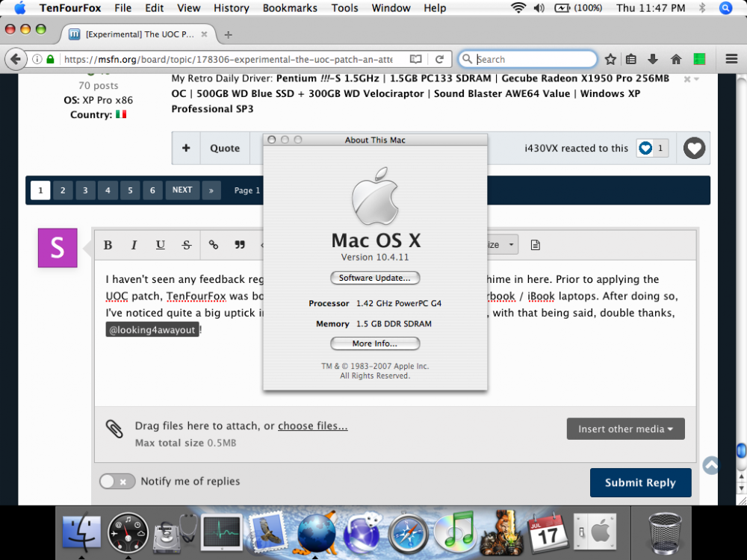Insert a link using the chain icon
Image resolution: width=747 pixels, height=560 pixels.
click(x=214, y=245)
